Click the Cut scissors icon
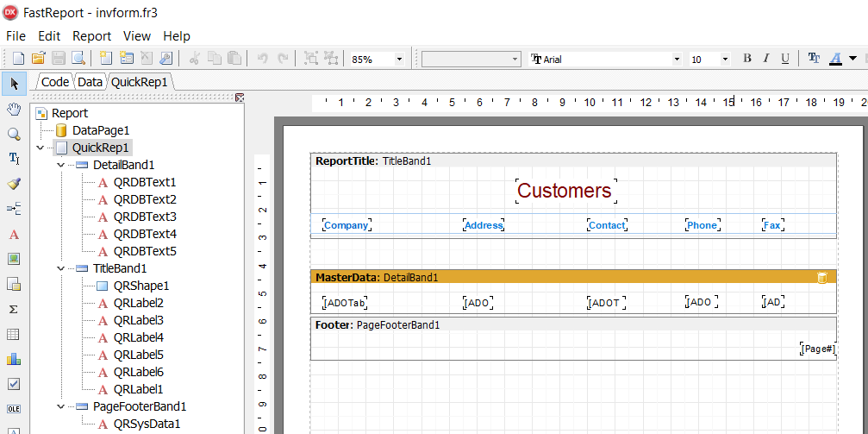 pos(194,59)
